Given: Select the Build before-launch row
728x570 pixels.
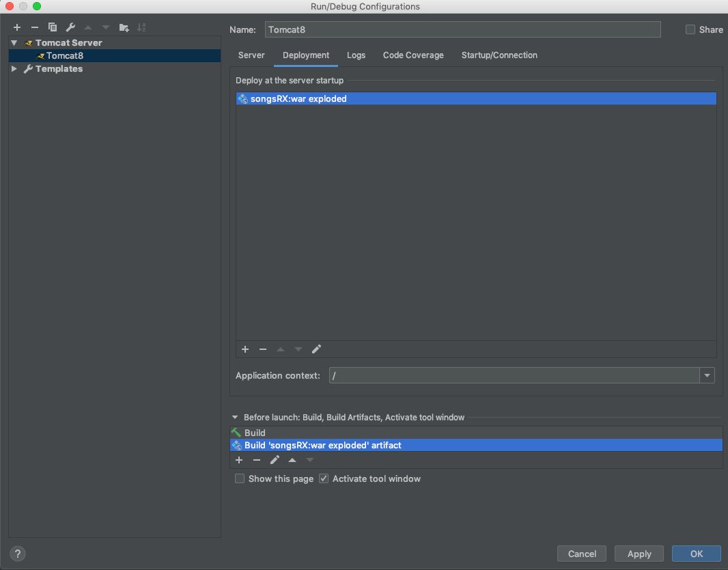Looking at the screenshot, I should [x=477, y=433].
